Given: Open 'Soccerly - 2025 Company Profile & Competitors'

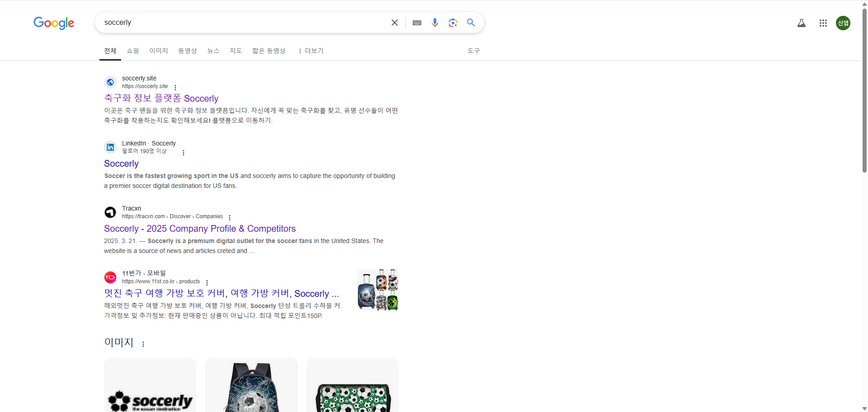Looking at the screenshot, I should [x=200, y=229].
